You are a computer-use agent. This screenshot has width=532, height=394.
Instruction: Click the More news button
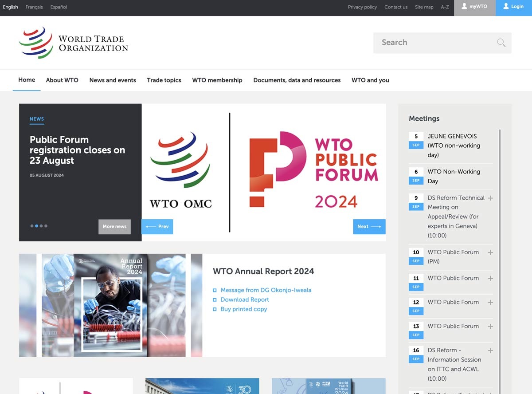pyautogui.click(x=114, y=227)
